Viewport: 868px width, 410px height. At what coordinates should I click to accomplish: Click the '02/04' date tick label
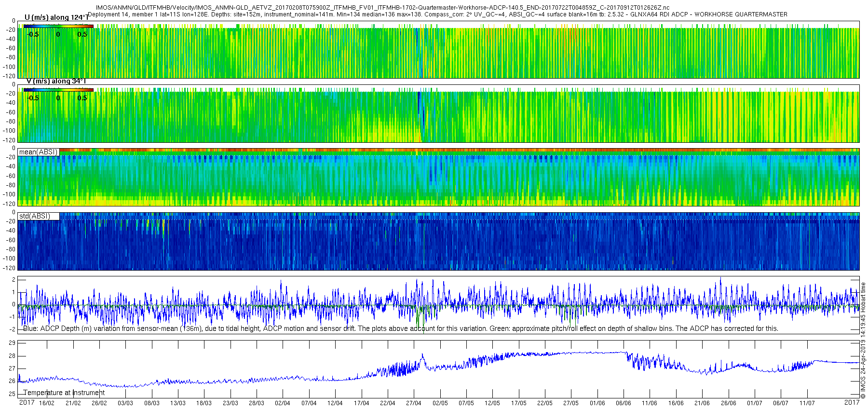tap(283, 403)
